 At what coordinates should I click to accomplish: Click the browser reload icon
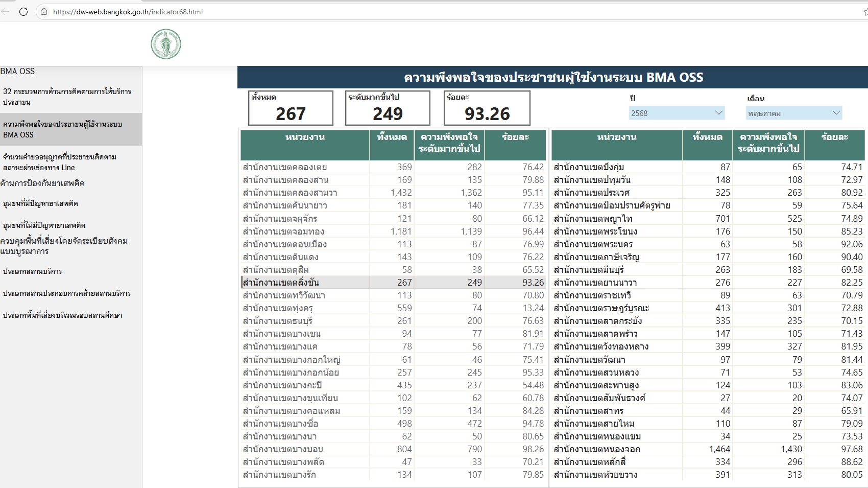(x=23, y=12)
